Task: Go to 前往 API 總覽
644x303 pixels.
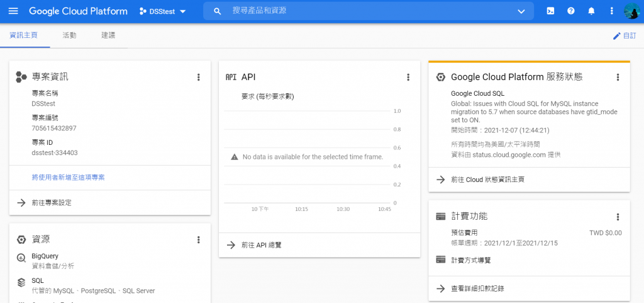Action: (261, 245)
